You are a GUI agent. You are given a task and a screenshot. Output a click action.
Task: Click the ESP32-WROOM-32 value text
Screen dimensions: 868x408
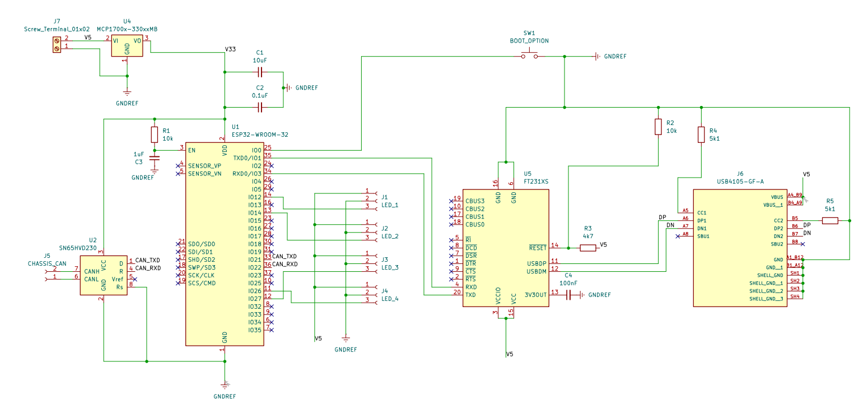pyautogui.click(x=260, y=135)
